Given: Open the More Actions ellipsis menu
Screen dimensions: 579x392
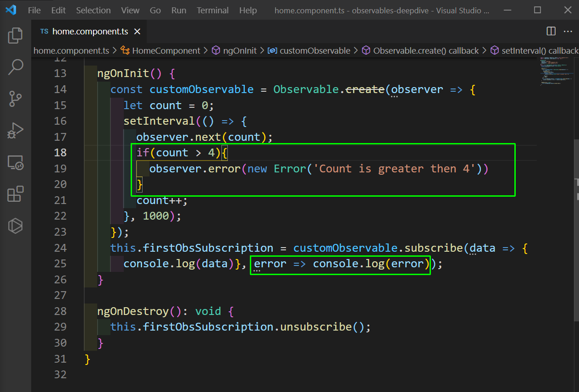Looking at the screenshot, I should pos(568,31).
